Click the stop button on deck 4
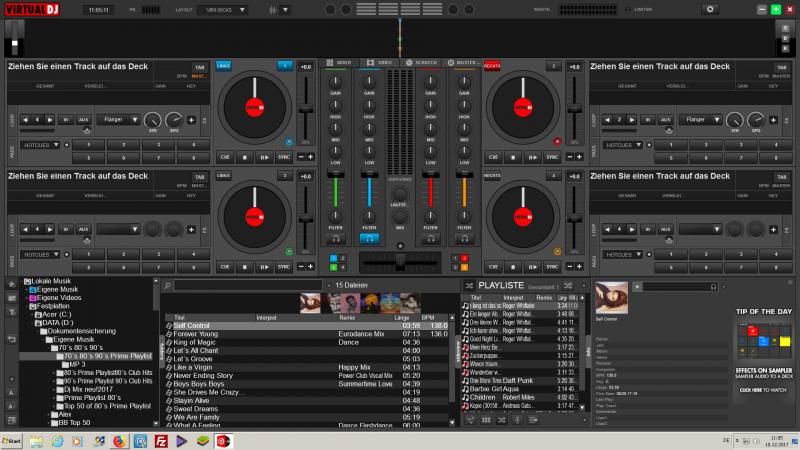This screenshot has height=450, width=800. (x=513, y=266)
